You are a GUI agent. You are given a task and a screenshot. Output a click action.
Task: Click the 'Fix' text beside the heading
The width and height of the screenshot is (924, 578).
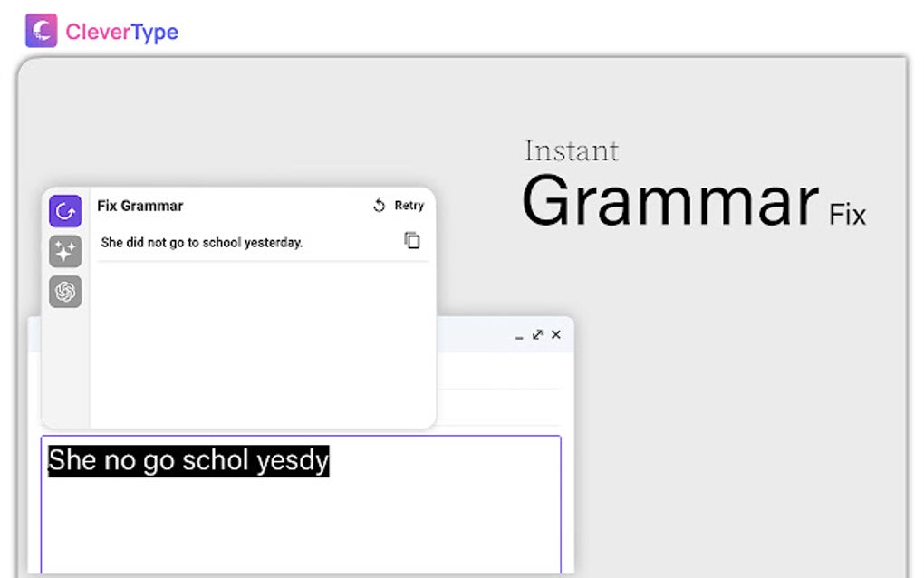pyautogui.click(x=848, y=215)
